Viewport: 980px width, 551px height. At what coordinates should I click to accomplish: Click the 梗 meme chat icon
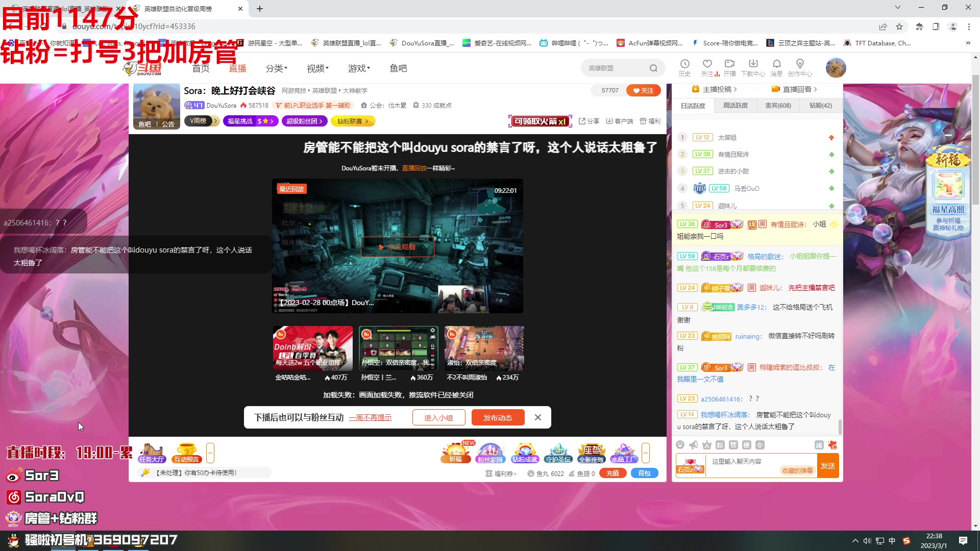[x=746, y=445]
